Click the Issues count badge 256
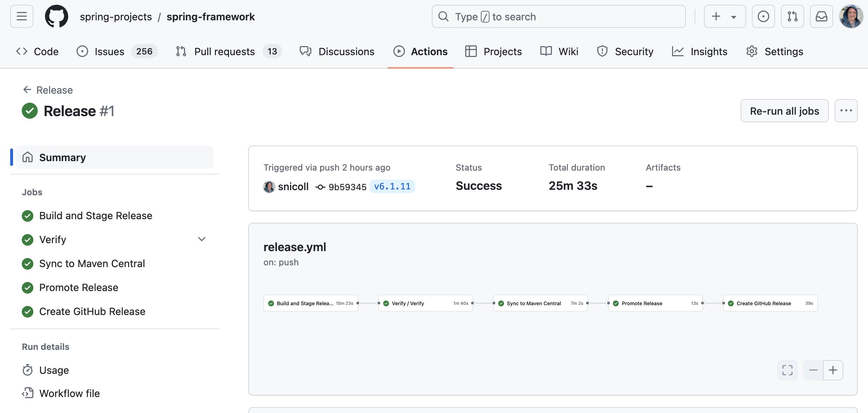Image resolution: width=868 pixels, height=413 pixels. pos(144,51)
